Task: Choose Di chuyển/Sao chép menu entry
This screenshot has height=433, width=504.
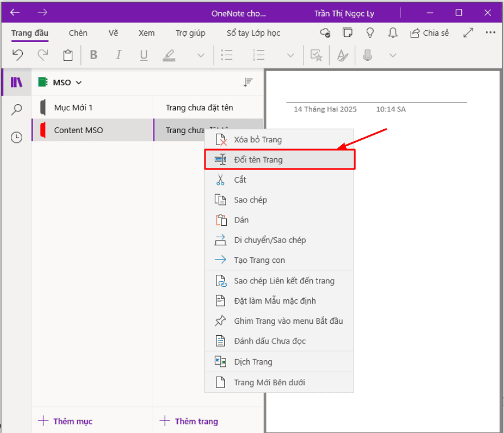Action: tap(279, 240)
